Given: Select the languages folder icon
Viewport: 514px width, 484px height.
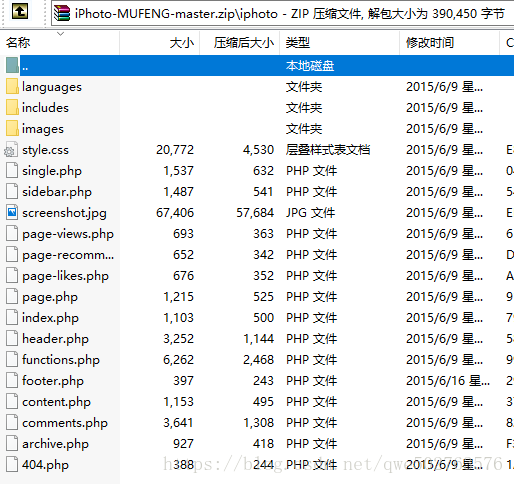Looking at the screenshot, I should click(12, 86).
